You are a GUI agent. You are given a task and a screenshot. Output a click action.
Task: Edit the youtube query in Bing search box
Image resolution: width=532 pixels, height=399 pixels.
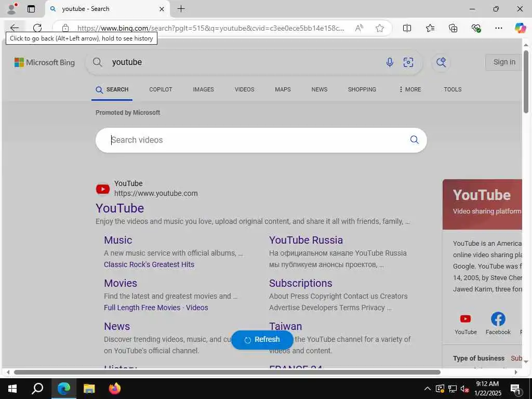click(x=127, y=62)
